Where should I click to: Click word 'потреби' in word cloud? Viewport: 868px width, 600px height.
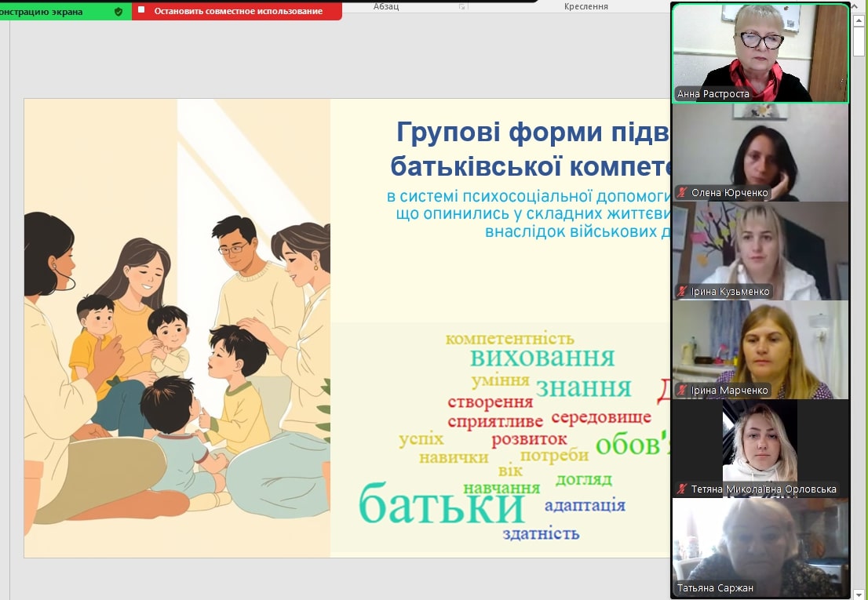coord(554,456)
